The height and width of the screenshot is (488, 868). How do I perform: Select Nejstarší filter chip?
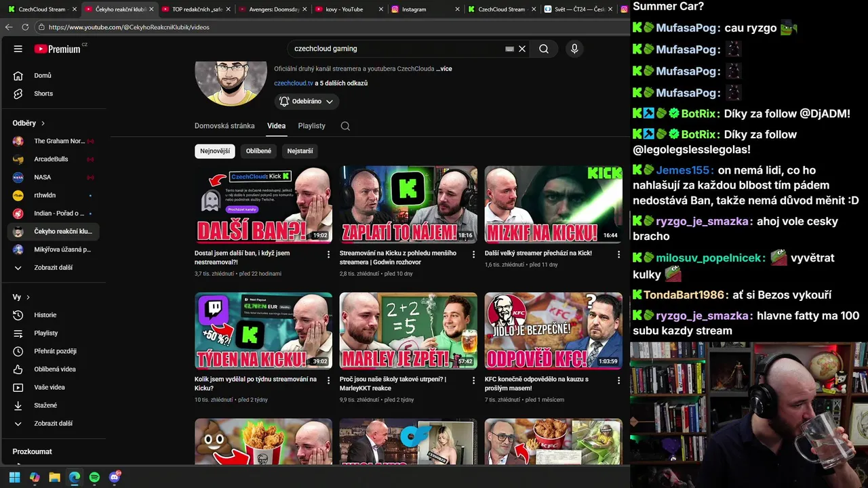(300, 151)
